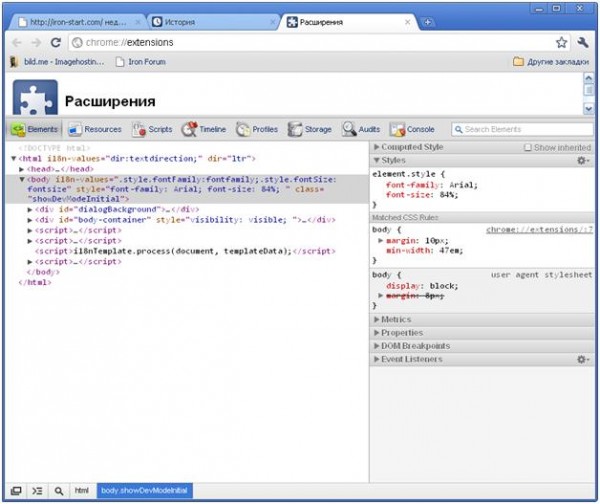Click the display: block property
Viewport: 600px width, 504px height.
422,286
